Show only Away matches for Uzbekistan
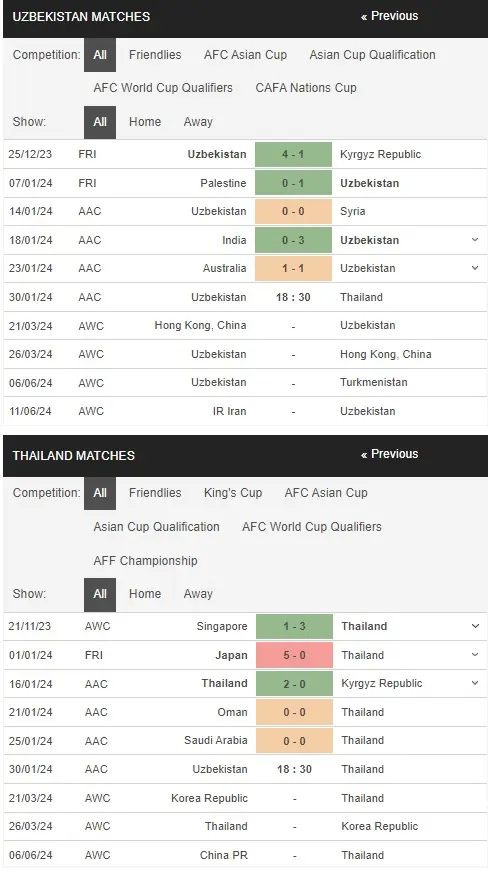Viewport: 488px width, 875px height. 198,122
